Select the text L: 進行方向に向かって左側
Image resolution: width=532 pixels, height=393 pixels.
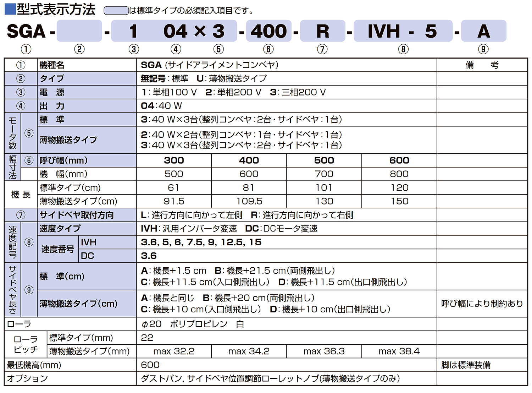pyautogui.click(x=192, y=215)
